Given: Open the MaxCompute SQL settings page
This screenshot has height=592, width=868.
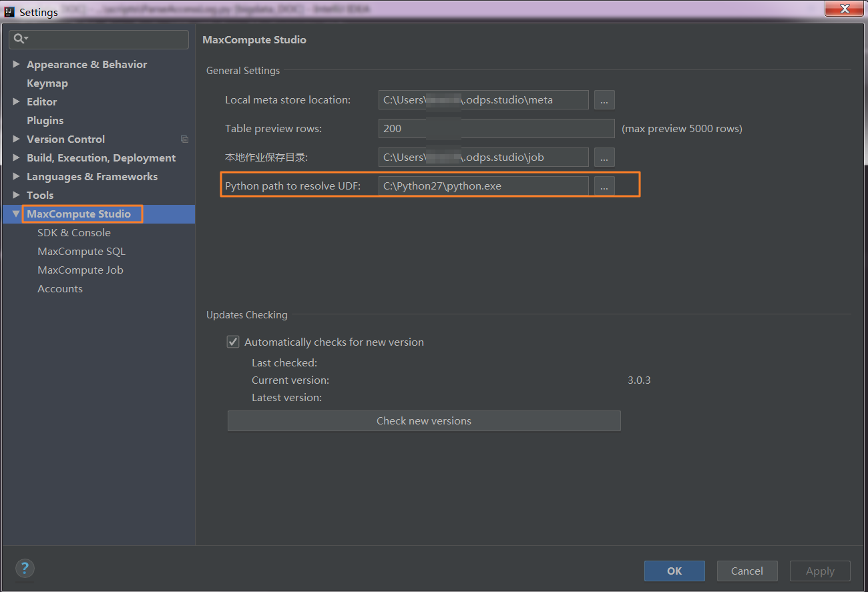Looking at the screenshot, I should coord(81,251).
